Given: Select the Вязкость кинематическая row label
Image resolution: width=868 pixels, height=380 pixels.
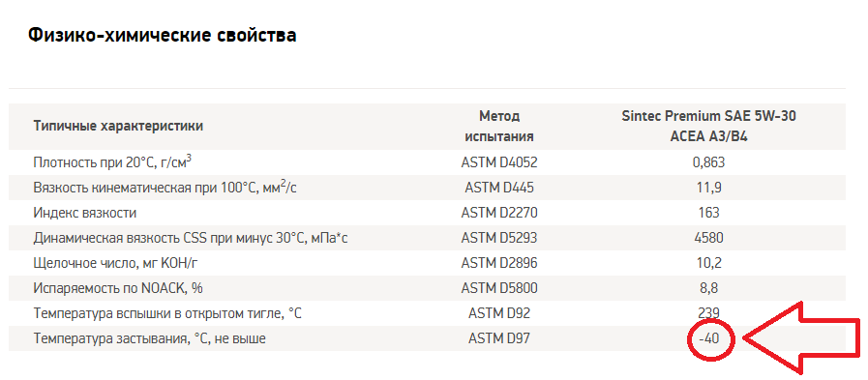Looking at the screenshot, I should (x=165, y=188).
